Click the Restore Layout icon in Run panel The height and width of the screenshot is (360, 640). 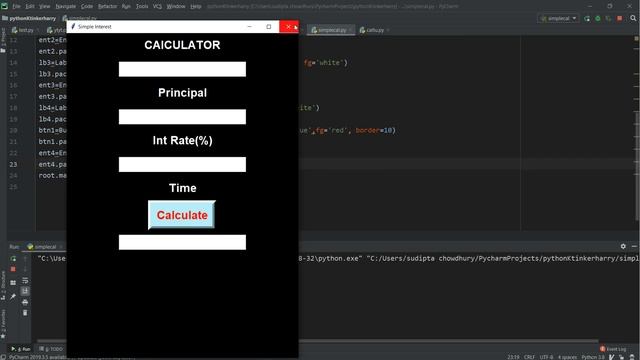tap(13, 282)
